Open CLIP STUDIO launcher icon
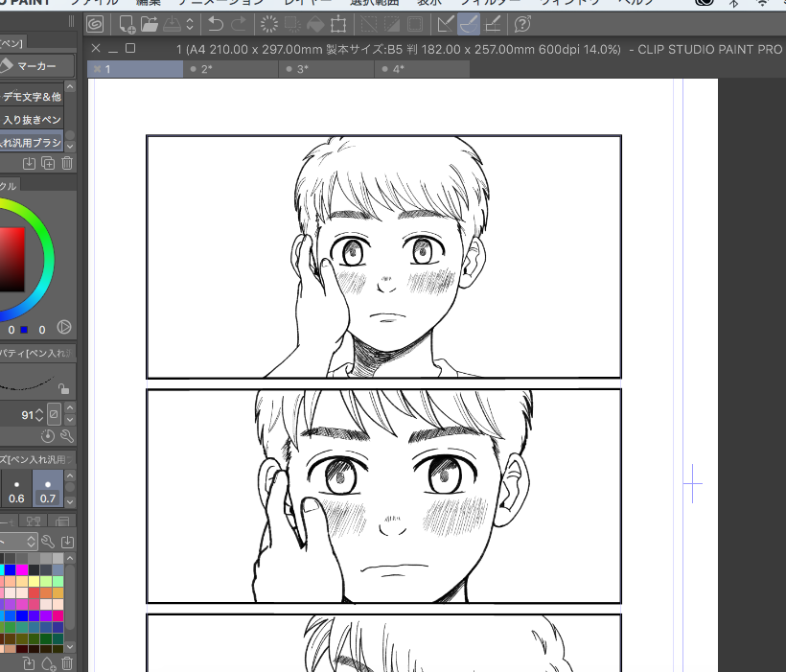This screenshot has height=672, width=786. 95,24
